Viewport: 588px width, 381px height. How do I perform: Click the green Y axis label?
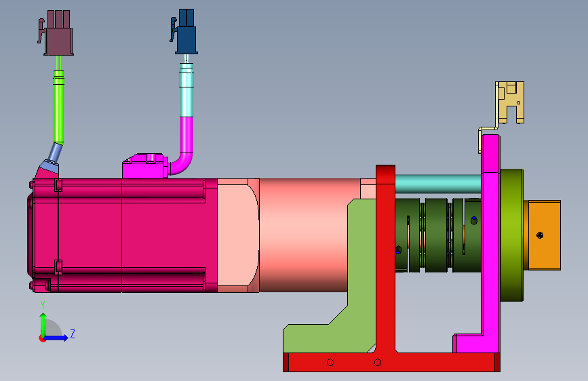point(43,305)
